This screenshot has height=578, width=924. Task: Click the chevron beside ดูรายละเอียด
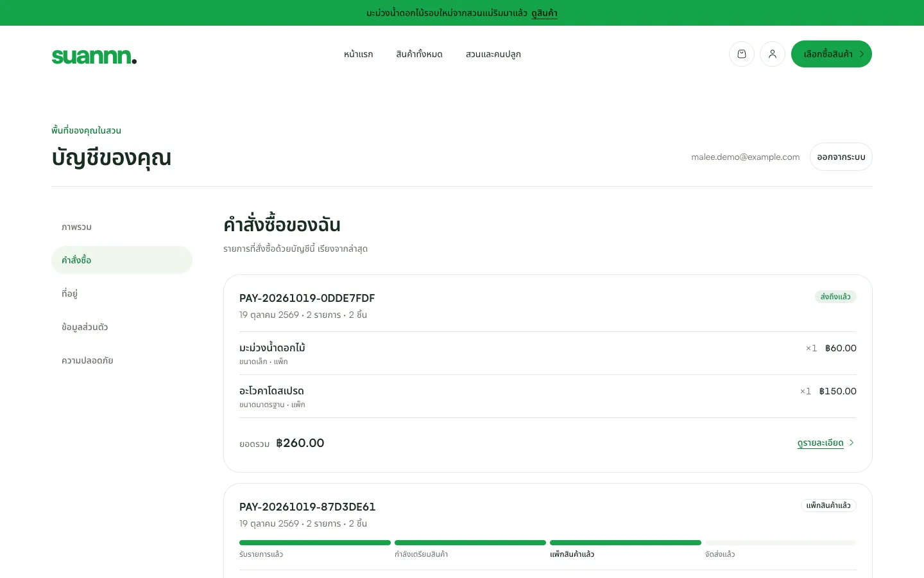tap(851, 442)
